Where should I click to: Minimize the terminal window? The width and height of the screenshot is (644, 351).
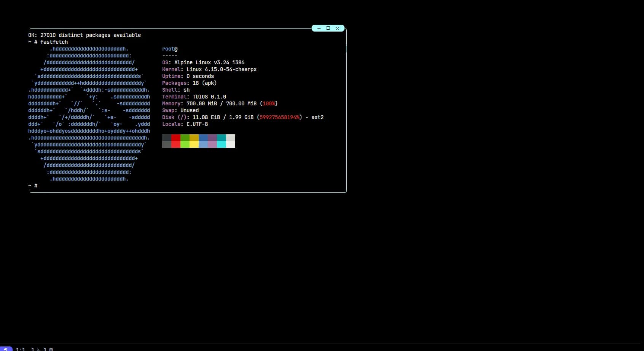(x=319, y=28)
